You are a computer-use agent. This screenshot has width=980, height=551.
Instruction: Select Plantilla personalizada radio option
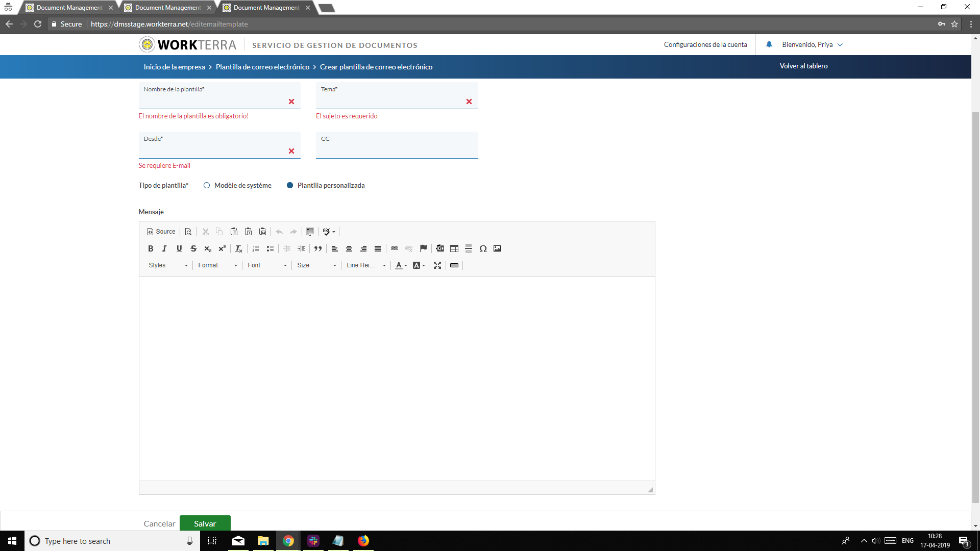click(290, 185)
